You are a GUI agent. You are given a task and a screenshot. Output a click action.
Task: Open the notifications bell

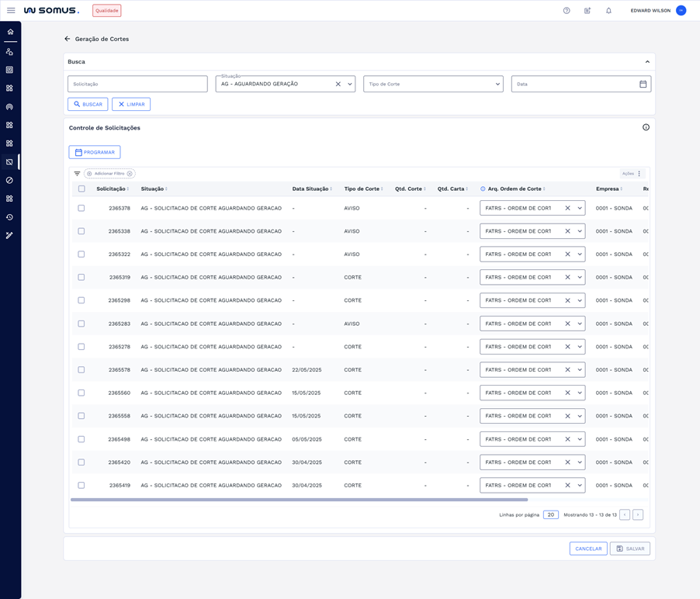tap(608, 11)
